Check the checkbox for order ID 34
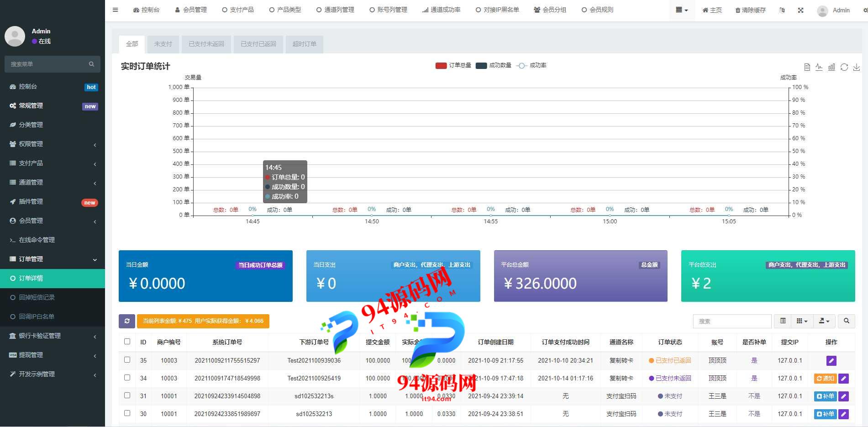 coord(127,378)
